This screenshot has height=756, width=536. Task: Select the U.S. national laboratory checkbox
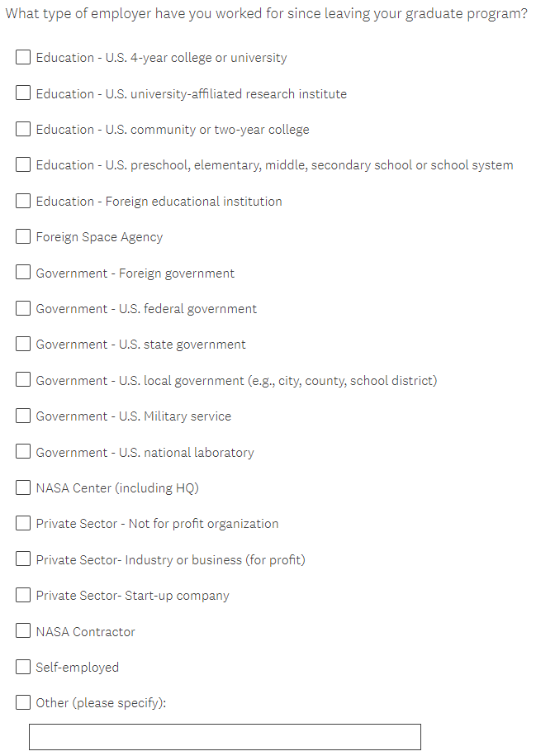[24, 452]
